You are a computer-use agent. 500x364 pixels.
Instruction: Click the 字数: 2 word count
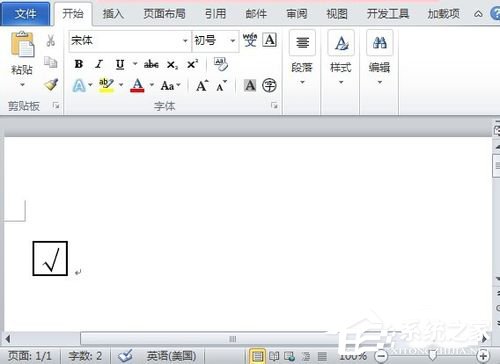[x=85, y=356]
